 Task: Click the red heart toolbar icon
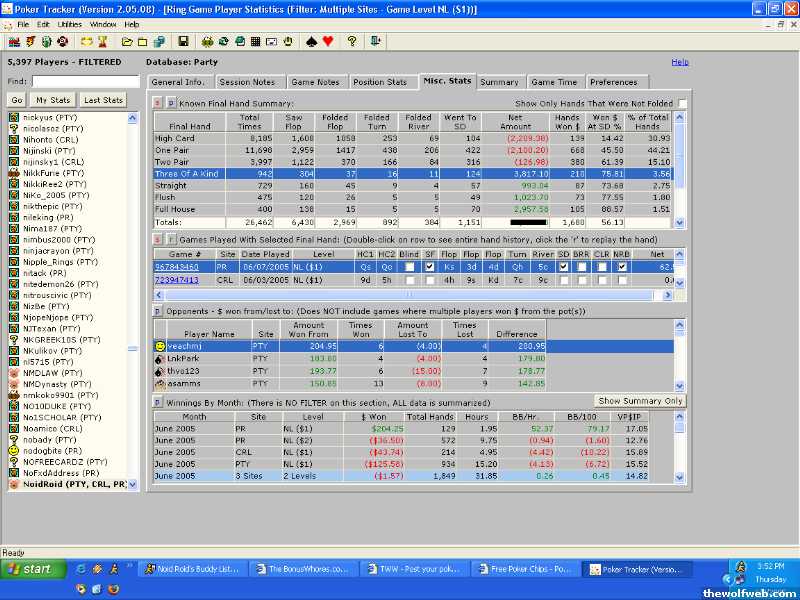click(327, 42)
